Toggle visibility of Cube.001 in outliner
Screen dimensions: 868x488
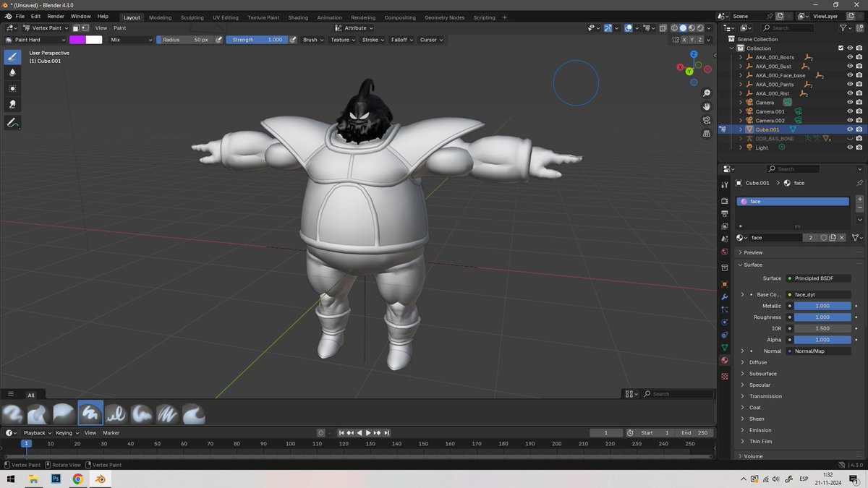(850, 129)
